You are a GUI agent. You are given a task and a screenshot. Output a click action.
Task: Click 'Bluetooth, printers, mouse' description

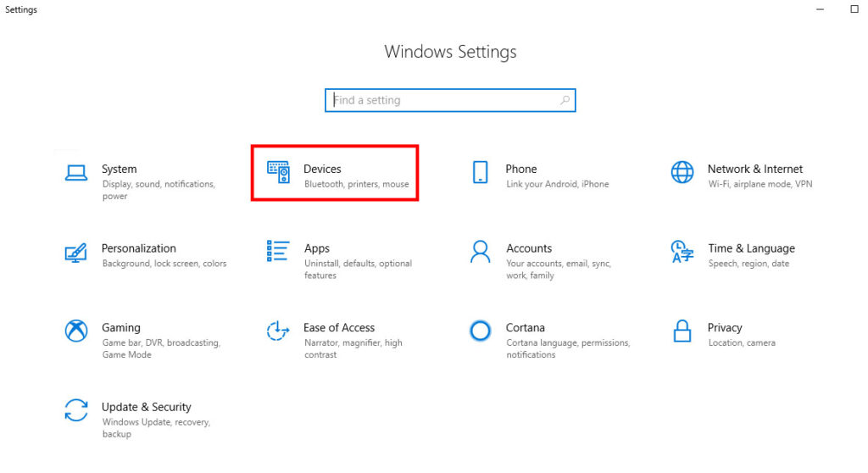(x=357, y=184)
